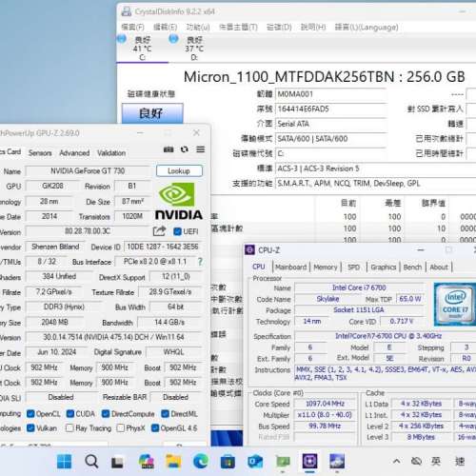
Task: Open CrystalDiskInfo 佈景主題(T) menu
Action: [x=238, y=27]
